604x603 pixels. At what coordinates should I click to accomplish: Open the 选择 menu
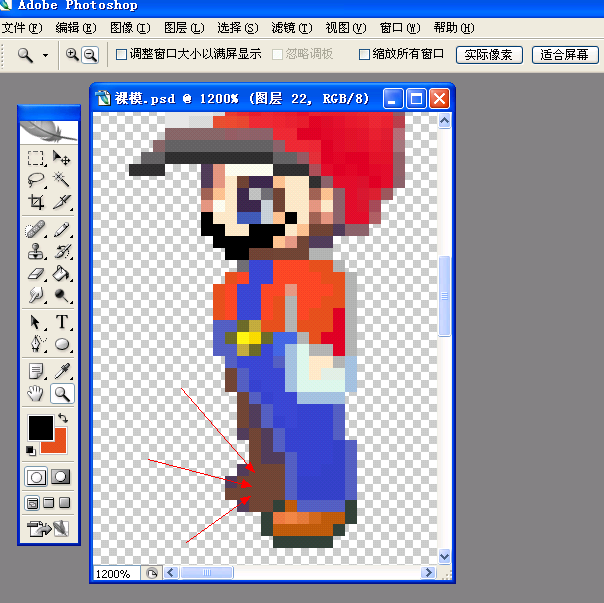point(238,28)
